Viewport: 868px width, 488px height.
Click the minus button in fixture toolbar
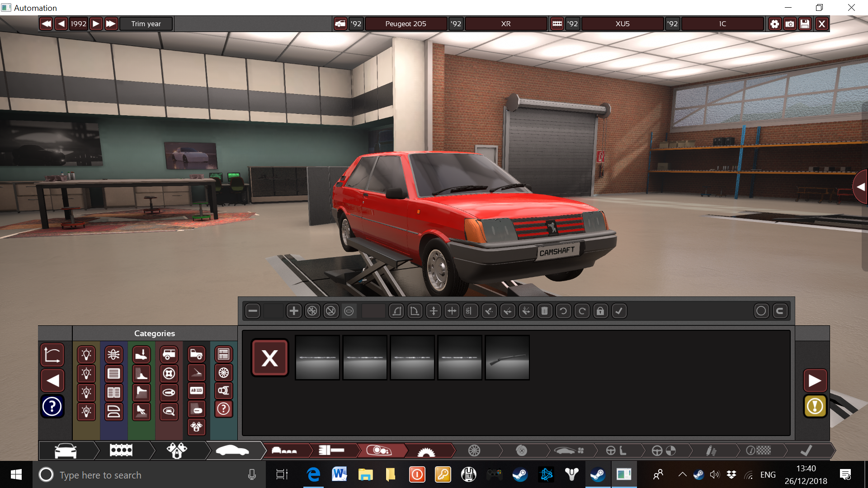[253, 311]
